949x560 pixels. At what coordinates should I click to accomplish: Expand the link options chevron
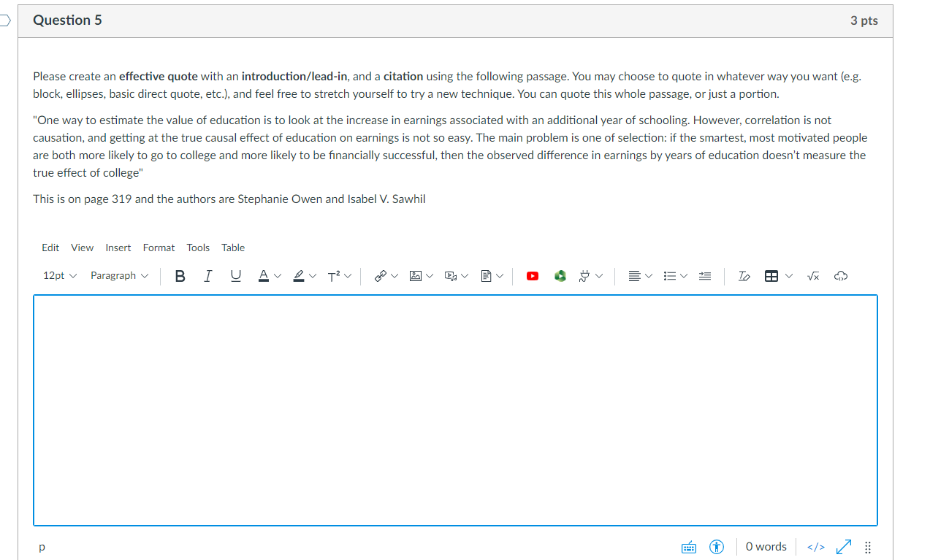click(395, 276)
